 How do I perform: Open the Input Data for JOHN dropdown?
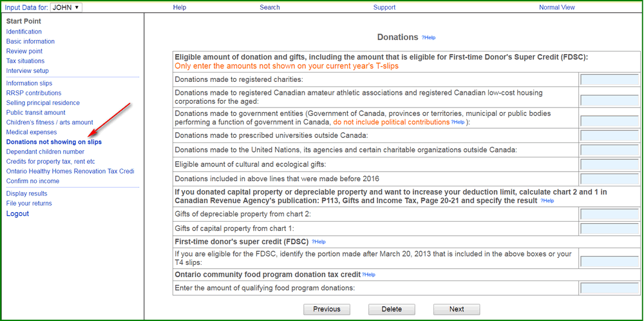pos(66,7)
